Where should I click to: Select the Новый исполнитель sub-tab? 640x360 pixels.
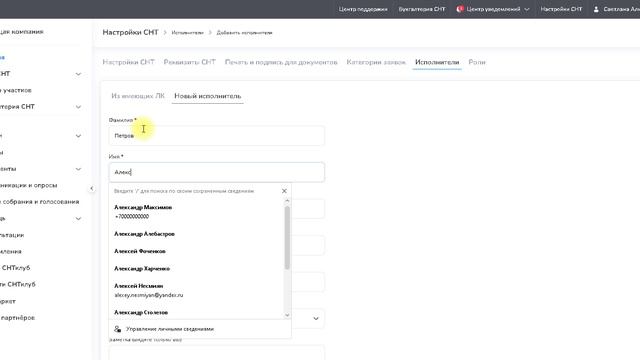(x=207, y=96)
